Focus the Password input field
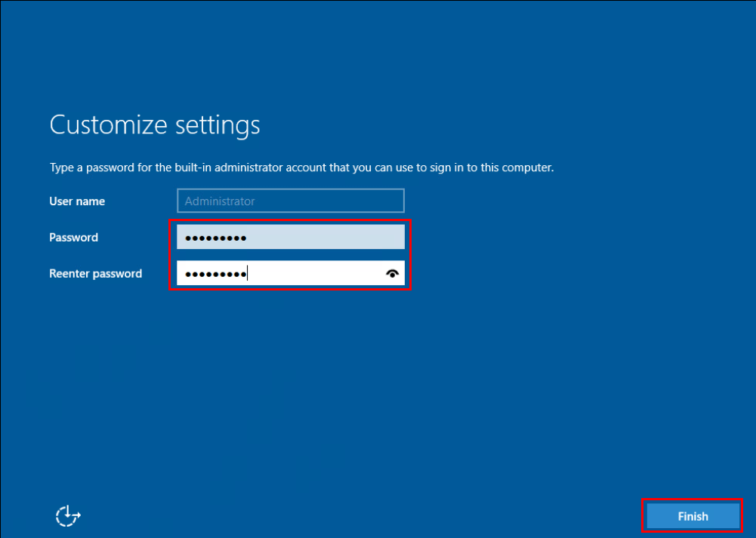Image resolution: width=756 pixels, height=538 pixels. (x=291, y=237)
